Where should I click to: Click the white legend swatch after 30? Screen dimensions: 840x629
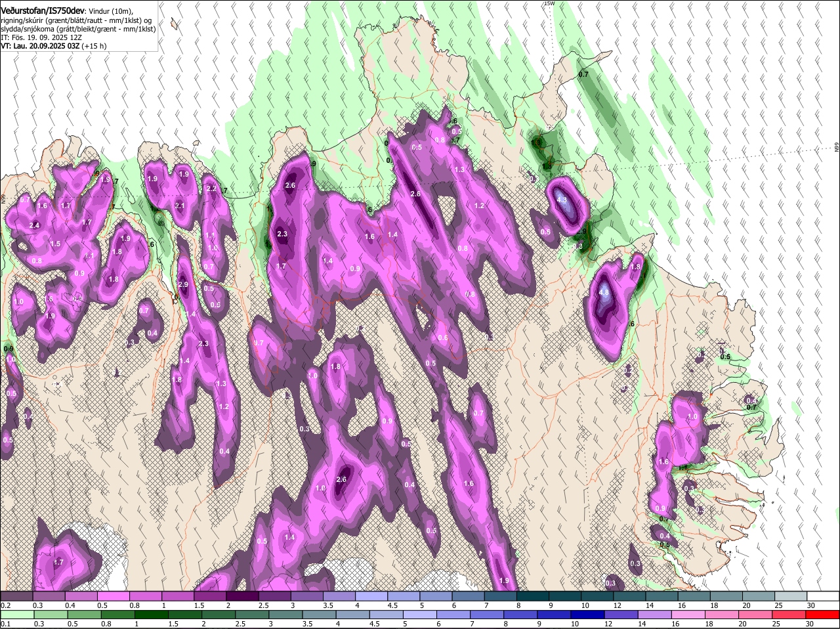click(824, 596)
